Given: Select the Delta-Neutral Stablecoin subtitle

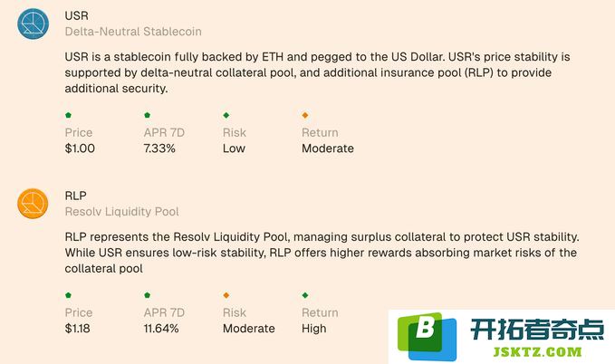Looking at the screenshot, I should point(133,32).
